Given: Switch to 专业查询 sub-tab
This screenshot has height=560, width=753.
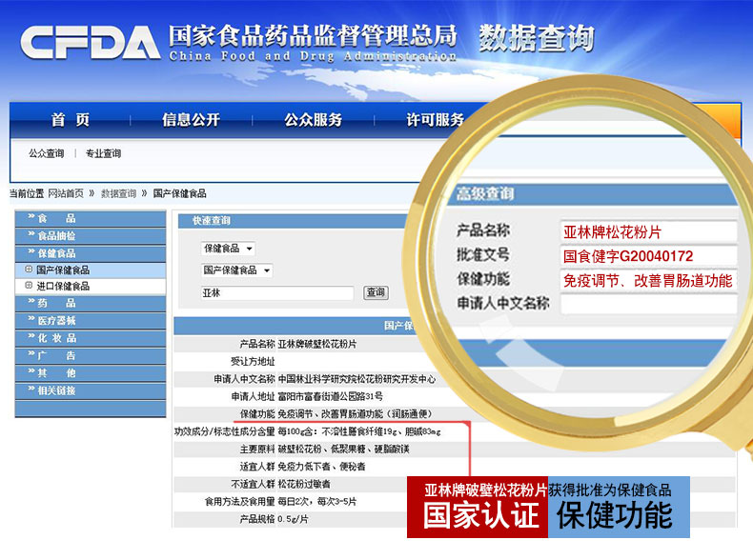Looking at the screenshot, I should (103, 153).
